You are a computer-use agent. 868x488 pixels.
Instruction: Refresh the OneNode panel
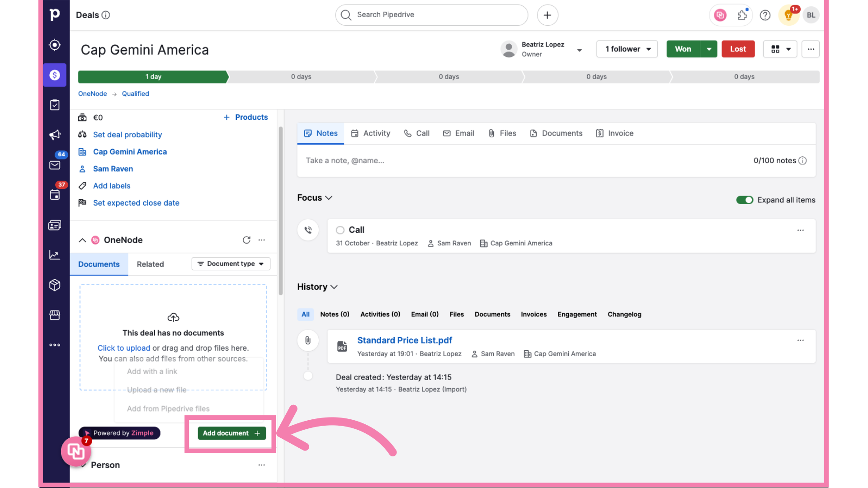(x=246, y=240)
